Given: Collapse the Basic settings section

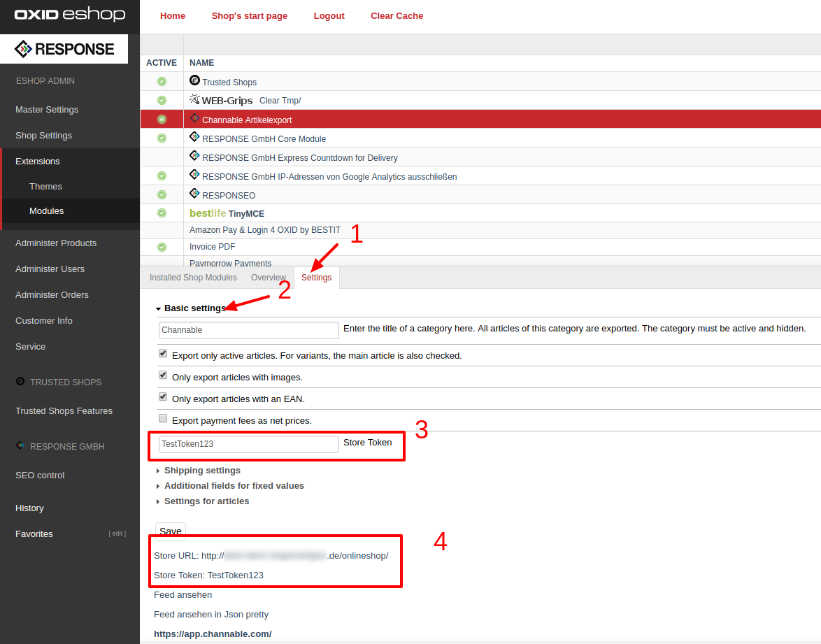Looking at the screenshot, I should point(191,308).
